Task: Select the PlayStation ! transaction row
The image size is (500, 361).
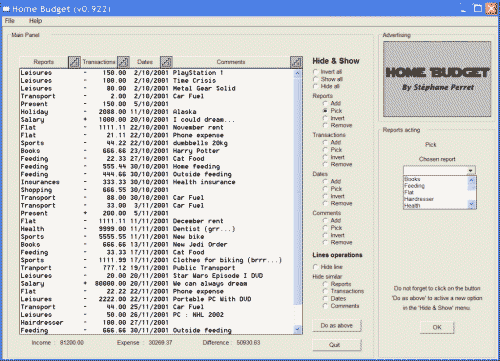Action: (x=157, y=73)
